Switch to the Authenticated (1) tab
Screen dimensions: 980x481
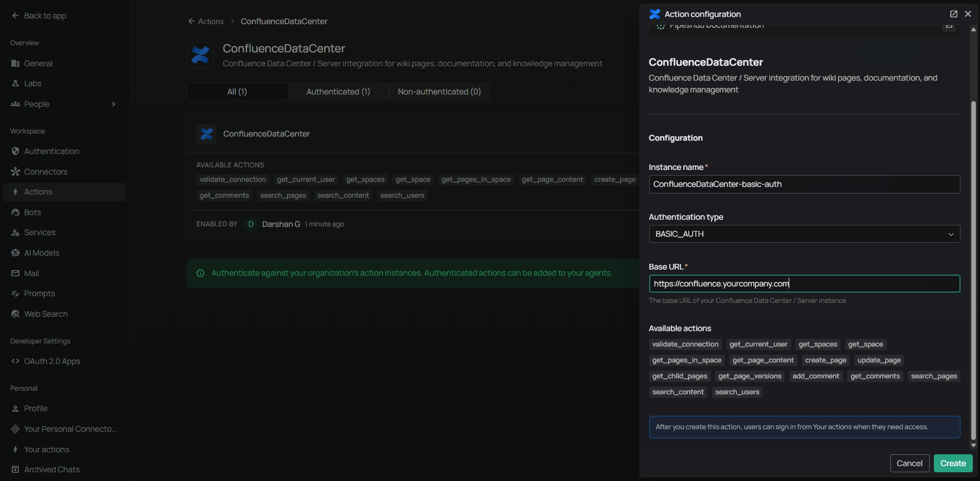point(338,92)
